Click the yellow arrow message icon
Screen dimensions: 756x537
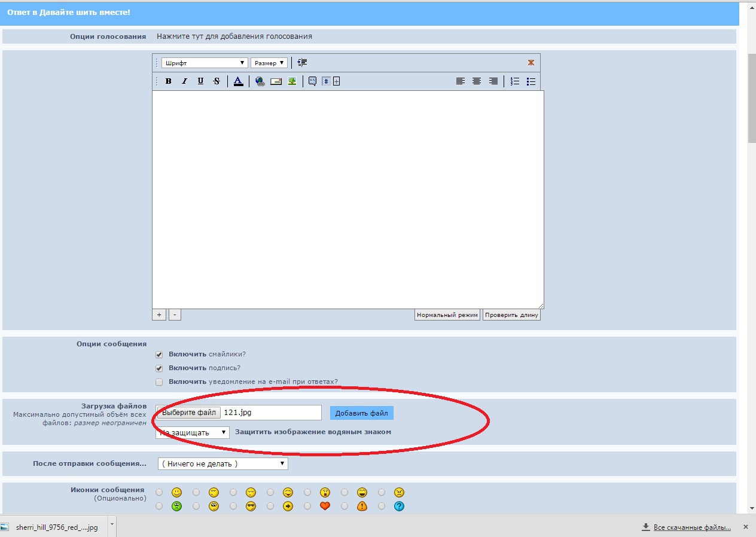coord(288,506)
